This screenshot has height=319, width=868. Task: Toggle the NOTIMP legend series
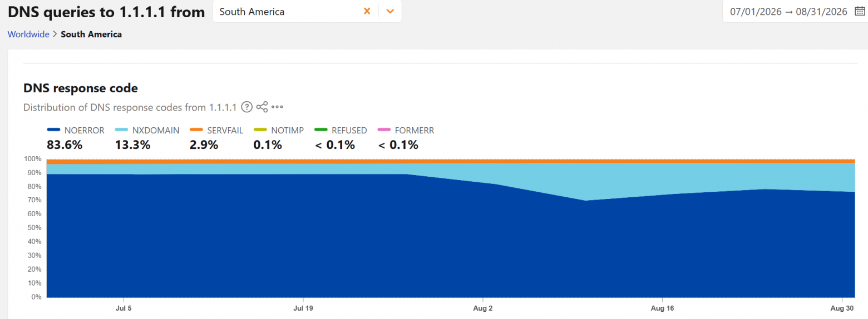(x=279, y=131)
